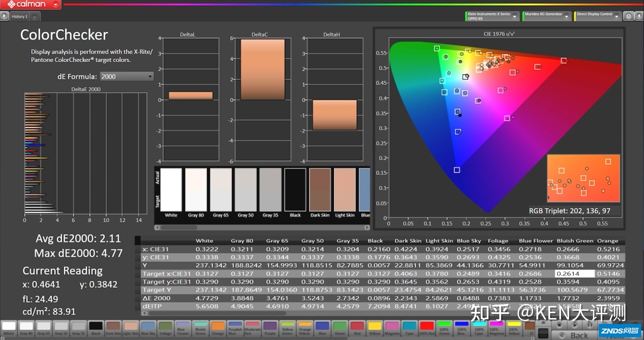
Task: Choose Blue Flower patch in bottom strip
Action: pos(183,328)
